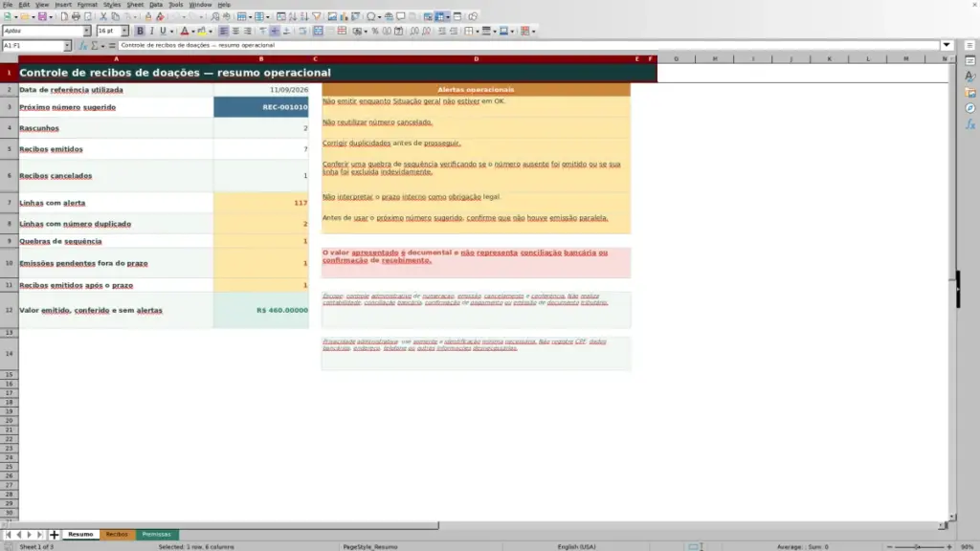Open the sidebar Styles panel icon
Screen dimensions: 980x551
coord(970,77)
